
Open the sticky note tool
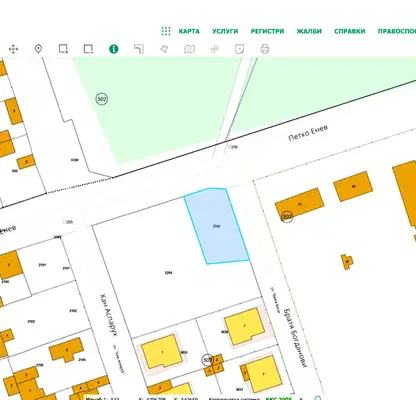pos(239,49)
